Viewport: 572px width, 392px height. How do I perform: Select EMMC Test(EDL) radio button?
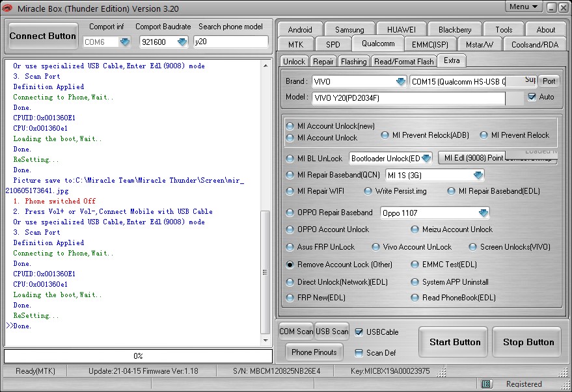click(x=415, y=265)
